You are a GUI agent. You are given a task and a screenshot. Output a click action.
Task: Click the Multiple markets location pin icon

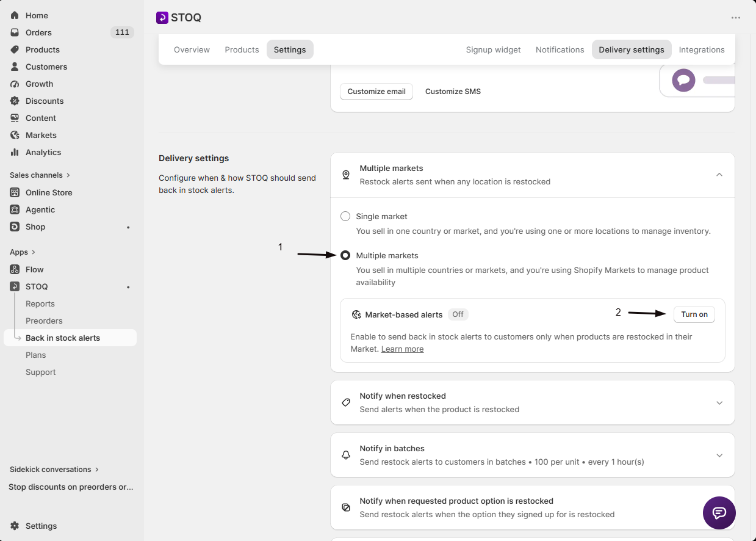[x=346, y=175]
